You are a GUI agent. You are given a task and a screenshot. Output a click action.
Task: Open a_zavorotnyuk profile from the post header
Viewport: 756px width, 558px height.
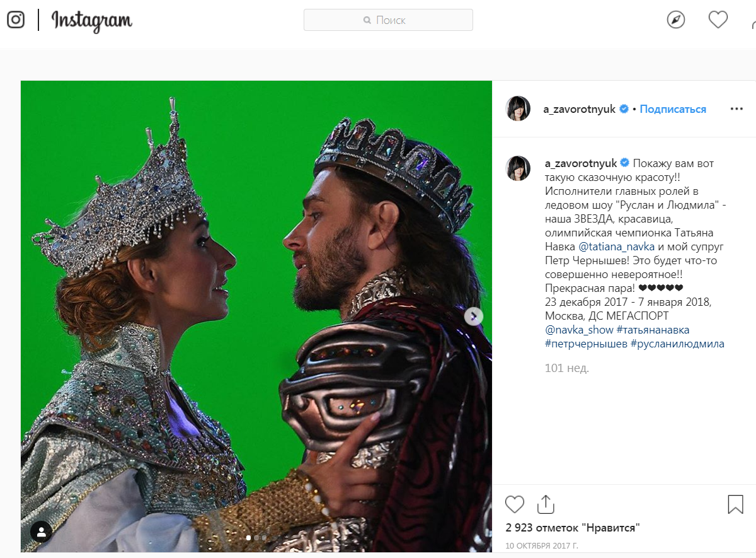[579, 109]
